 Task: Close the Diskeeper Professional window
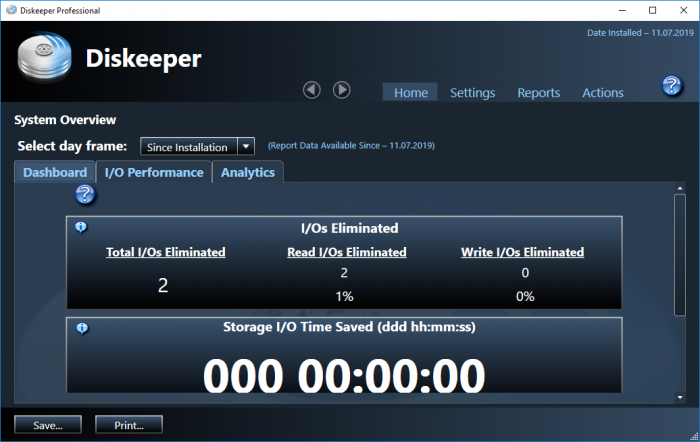coord(683,10)
